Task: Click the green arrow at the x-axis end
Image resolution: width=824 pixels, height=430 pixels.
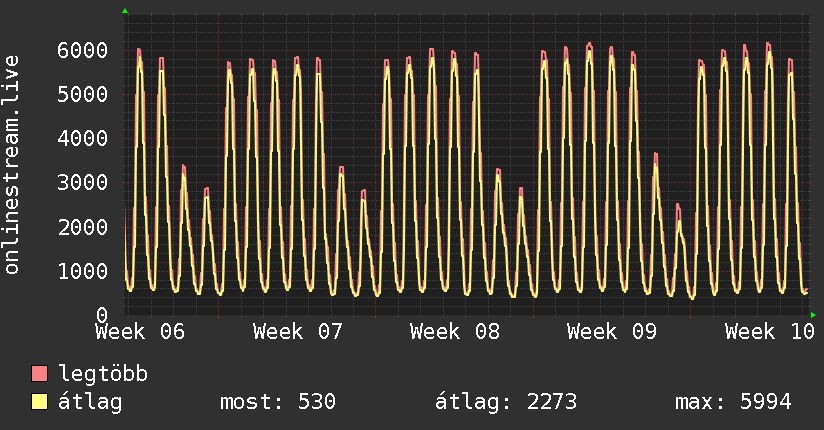Action: 813,315
